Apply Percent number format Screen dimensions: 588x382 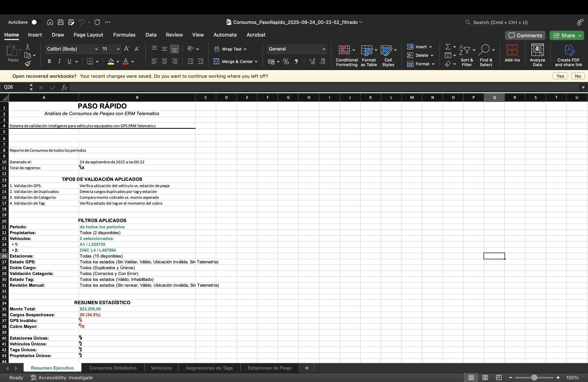pyautogui.click(x=286, y=61)
